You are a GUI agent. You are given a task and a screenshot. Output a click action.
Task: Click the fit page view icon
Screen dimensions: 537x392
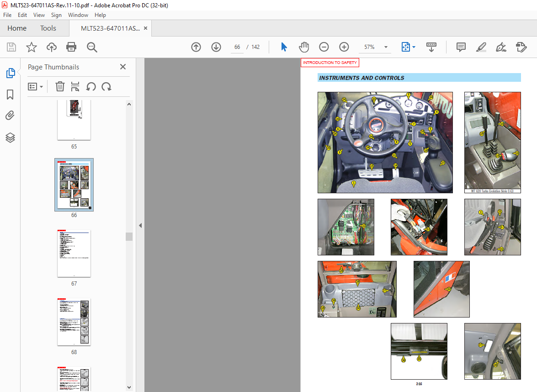pos(405,47)
